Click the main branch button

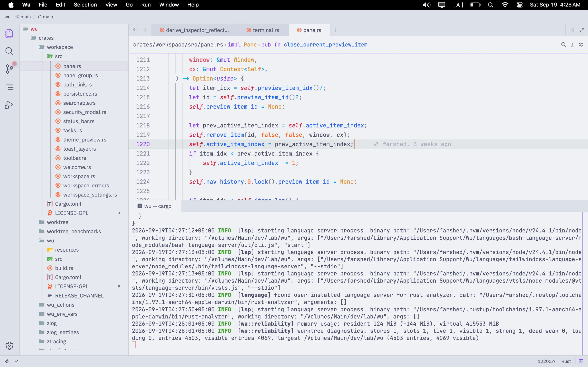click(45, 17)
